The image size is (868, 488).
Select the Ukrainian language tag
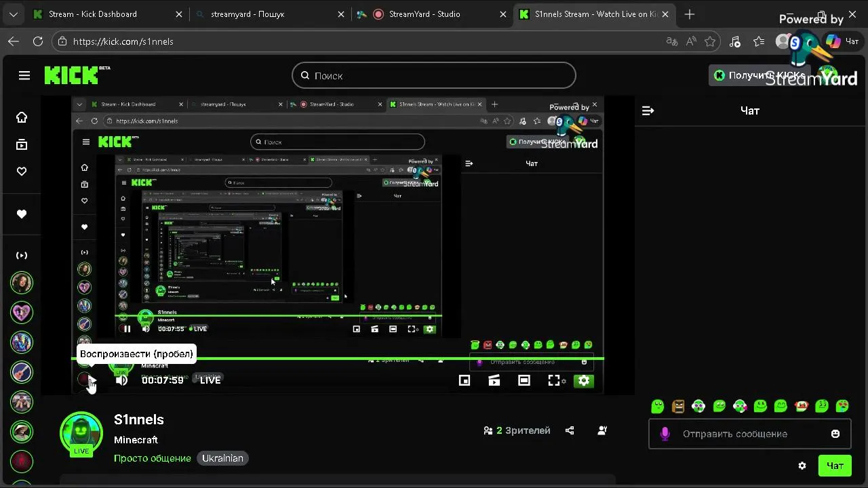pos(222,458)
